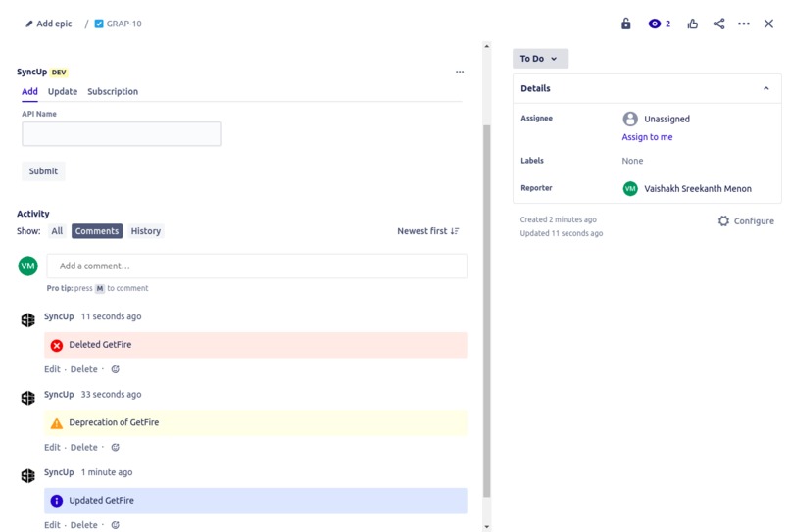790x532 pixels.
Task: Click the SyncUp author on 11 seconds ago comment
Action: point(59,316)
